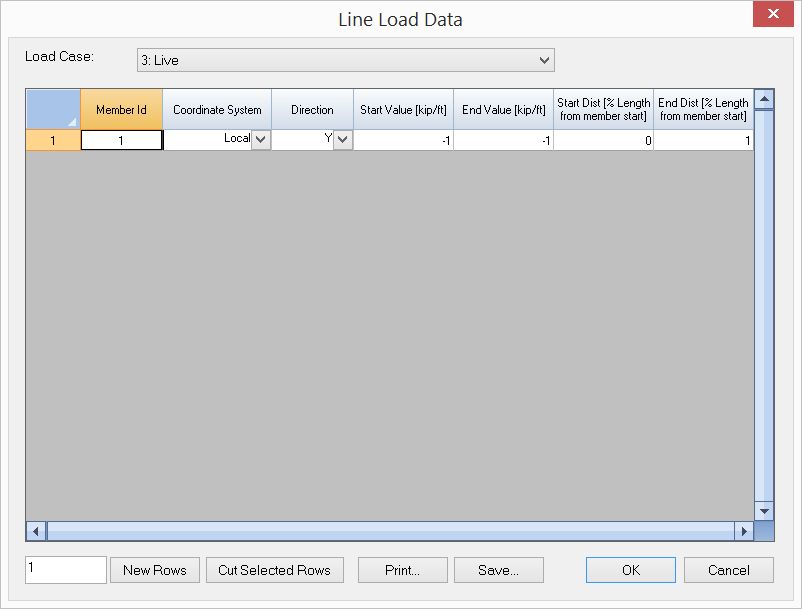The width and height of the screenshot is (802, 609).
Task: Expand the Coordinate System dropdown arrow
Action: [261, 140]
